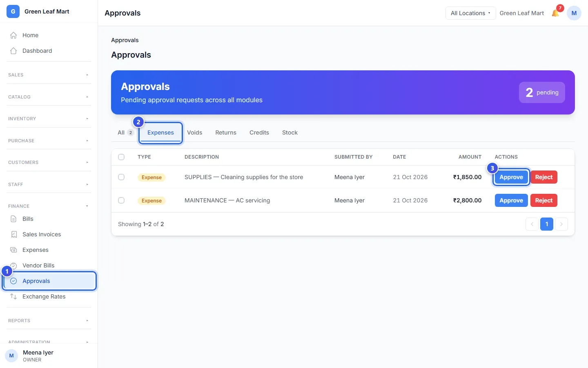Reject the SUPPLIES cleaning expense
This screenshot has height=368, width=588.
pos(544,177)
